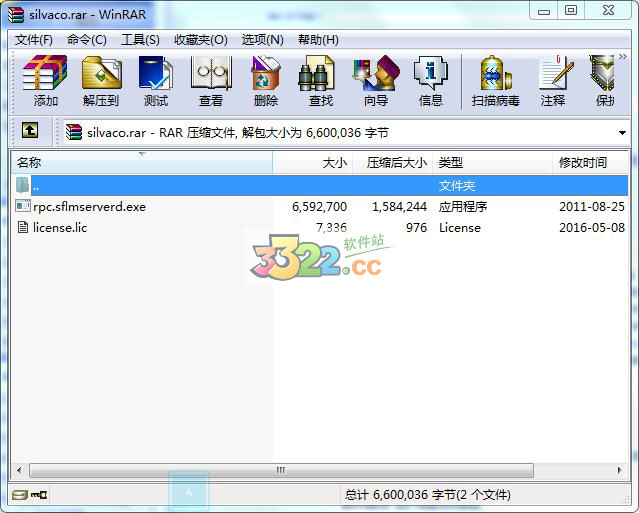Open the 收藏夹(O) menu

coord(201,40)
